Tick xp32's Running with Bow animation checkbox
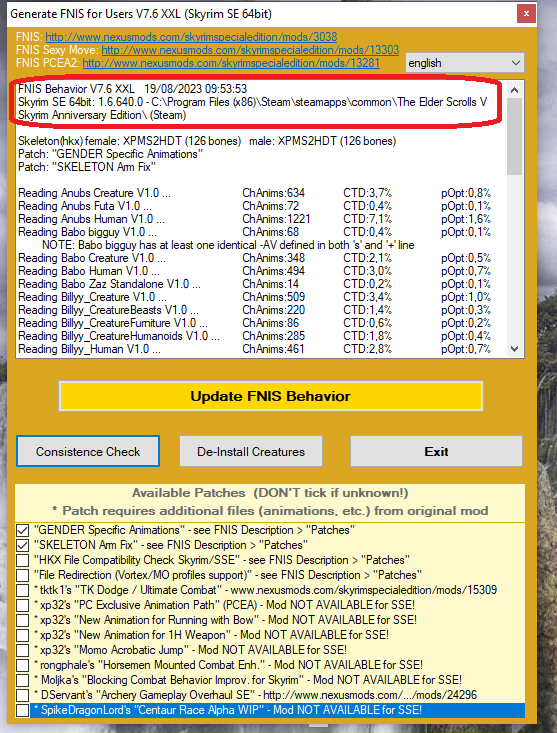The image size is (557, 733). tap(22, 620)
